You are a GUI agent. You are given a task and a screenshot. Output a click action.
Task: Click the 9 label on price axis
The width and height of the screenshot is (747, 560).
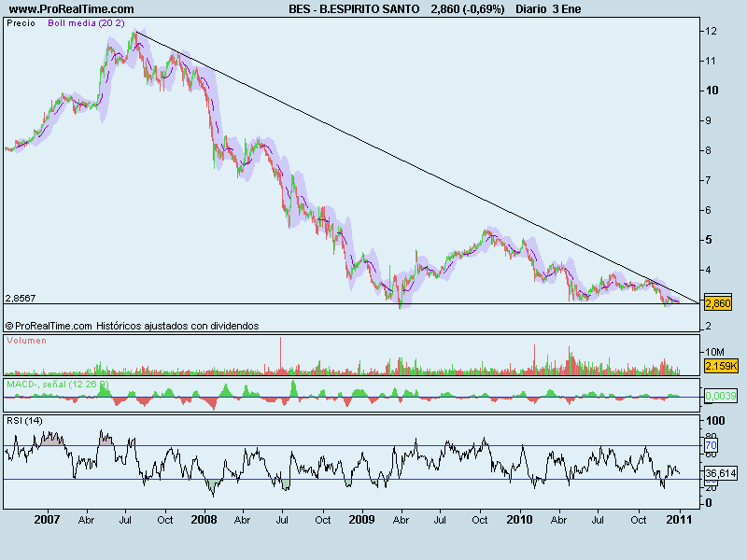[x=709, y=120]
